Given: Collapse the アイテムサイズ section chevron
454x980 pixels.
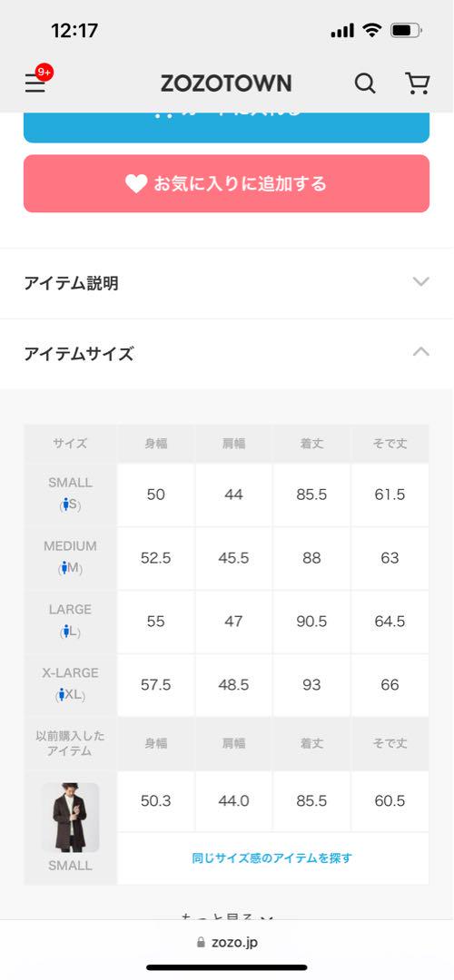Looking at the screenshot, I should (x=420, y=352).
